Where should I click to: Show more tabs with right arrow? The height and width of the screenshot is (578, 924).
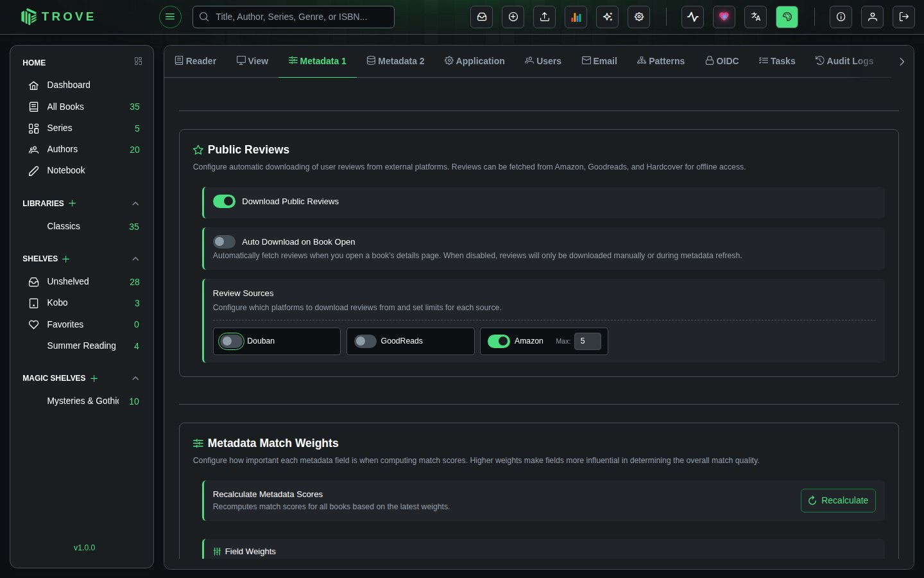tap(902, 62)
